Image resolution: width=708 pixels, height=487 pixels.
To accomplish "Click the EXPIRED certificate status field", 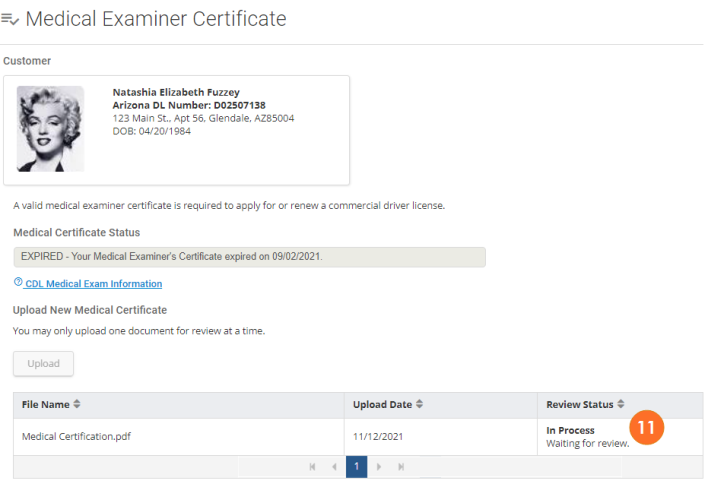I will click(248, 257).
